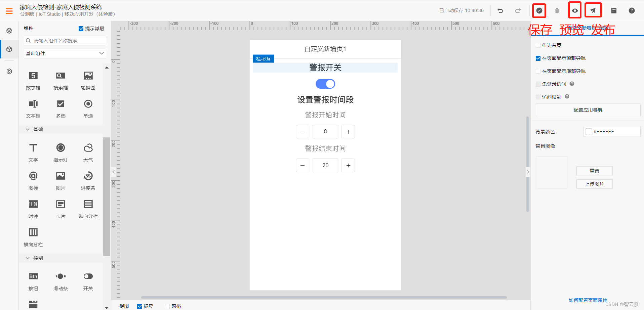Screen dimensions: 644x310
Task: Select the 多选 multi-select component
Action: [61, 109]
